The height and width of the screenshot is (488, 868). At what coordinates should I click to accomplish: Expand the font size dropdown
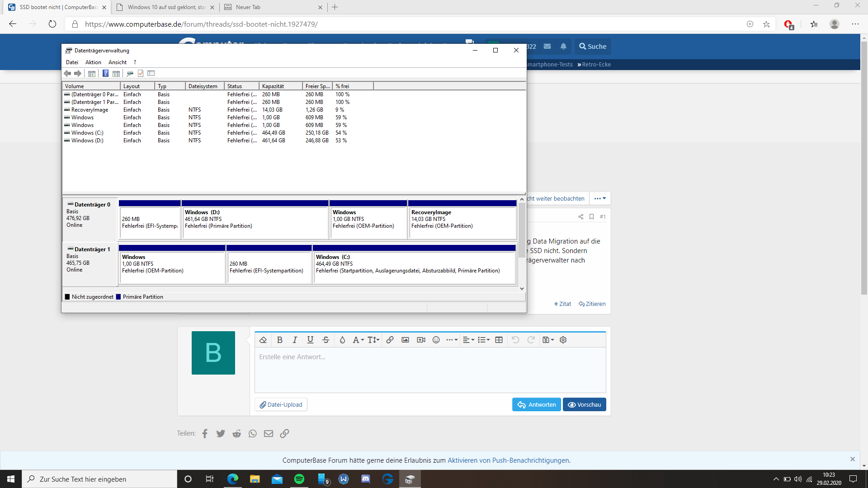(x=373, y=340)
